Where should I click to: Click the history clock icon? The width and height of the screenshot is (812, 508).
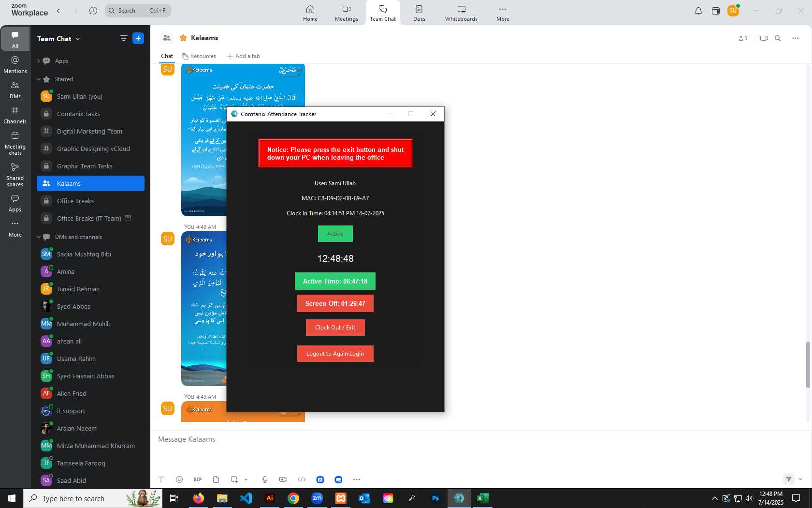click(x=93, y=11)
